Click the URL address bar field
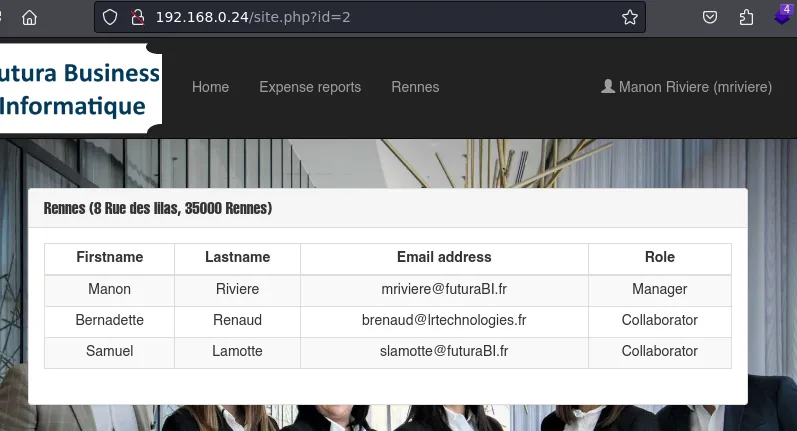The image size is (797, 431). 380,17
